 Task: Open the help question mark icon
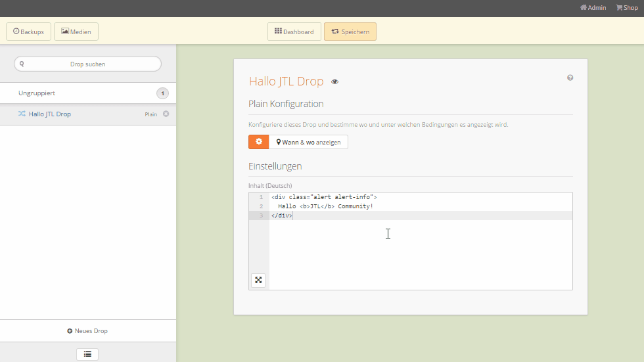click(x=570, y=78)
